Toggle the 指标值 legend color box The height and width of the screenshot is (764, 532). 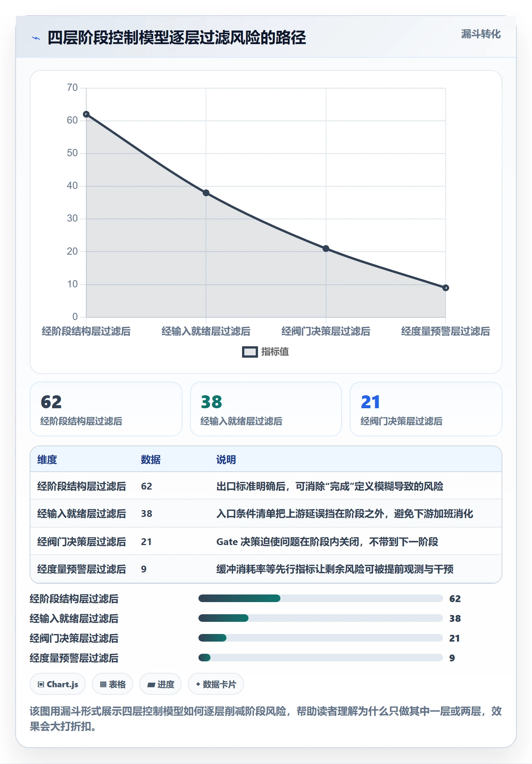pyautogui.click(x=250, y=352)
